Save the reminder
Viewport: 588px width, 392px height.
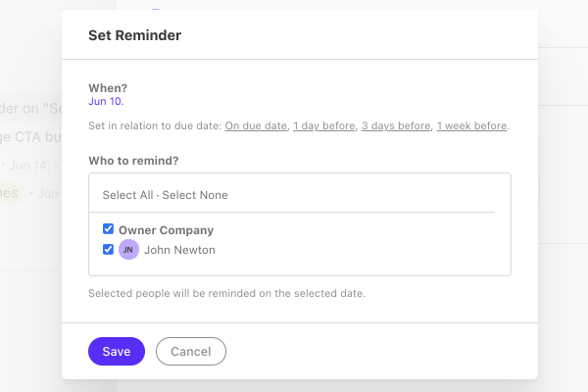coord(117,352)
